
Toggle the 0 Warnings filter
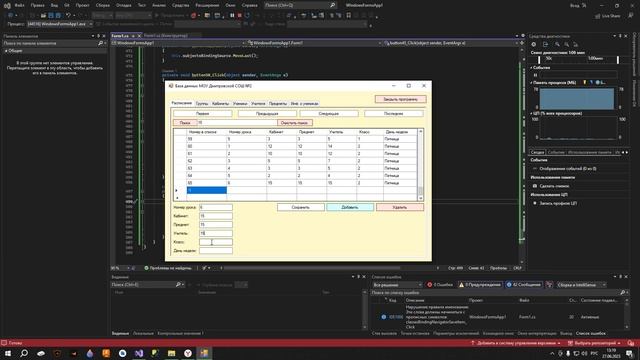pyautogui.click(x=480, y=285)
